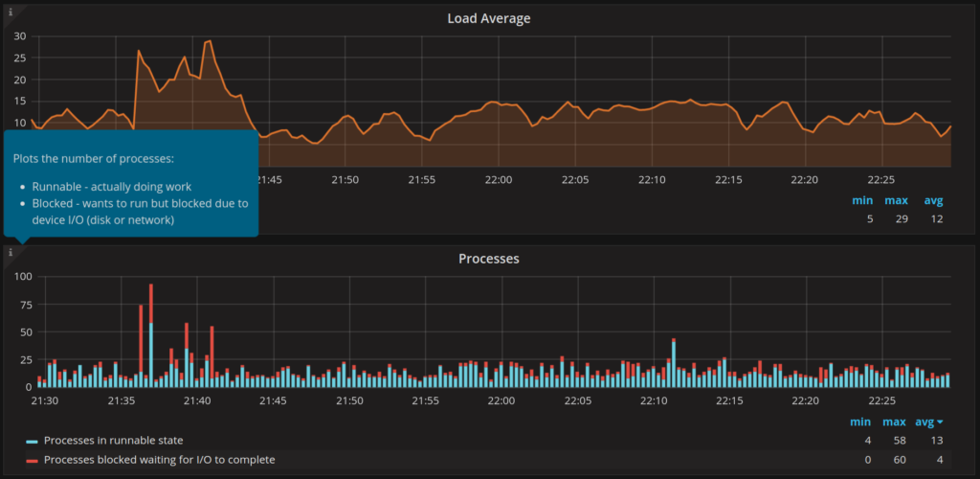Click the 22:15 label on Load Average axis

click(x=727, y=179)
